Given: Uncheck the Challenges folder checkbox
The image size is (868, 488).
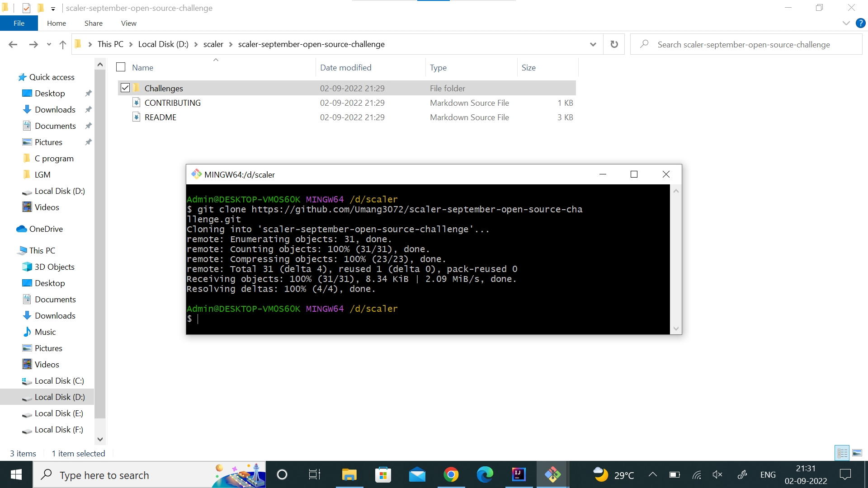Looking at the screenshot, I should [x=125, y=88].
